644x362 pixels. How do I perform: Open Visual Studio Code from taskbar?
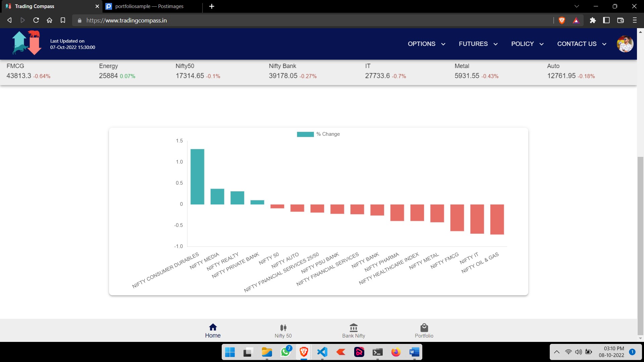[322, 352]
